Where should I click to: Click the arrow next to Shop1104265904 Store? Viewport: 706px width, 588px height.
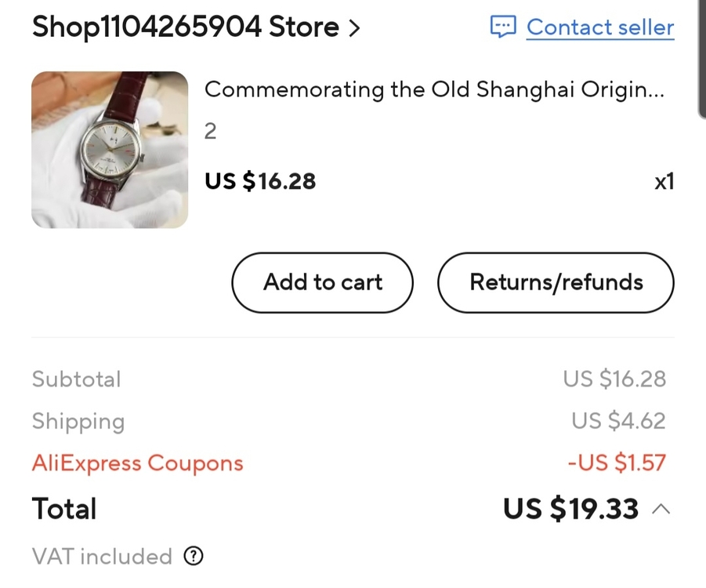[354, 27]
